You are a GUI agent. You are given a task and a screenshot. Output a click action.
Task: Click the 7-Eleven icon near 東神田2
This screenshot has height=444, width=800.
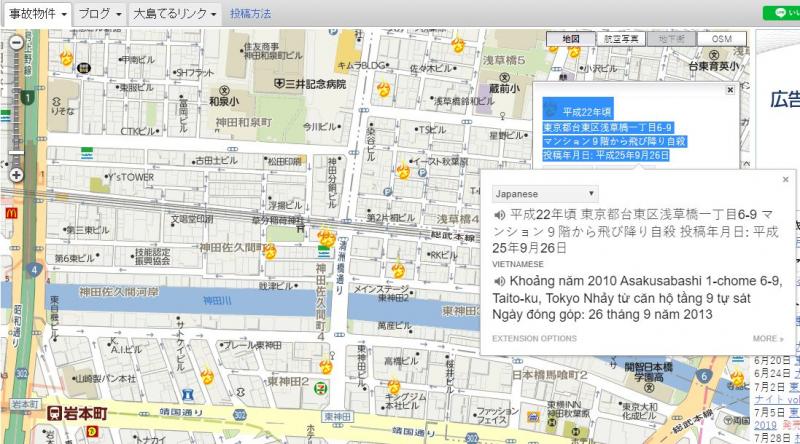pos(322,389)
